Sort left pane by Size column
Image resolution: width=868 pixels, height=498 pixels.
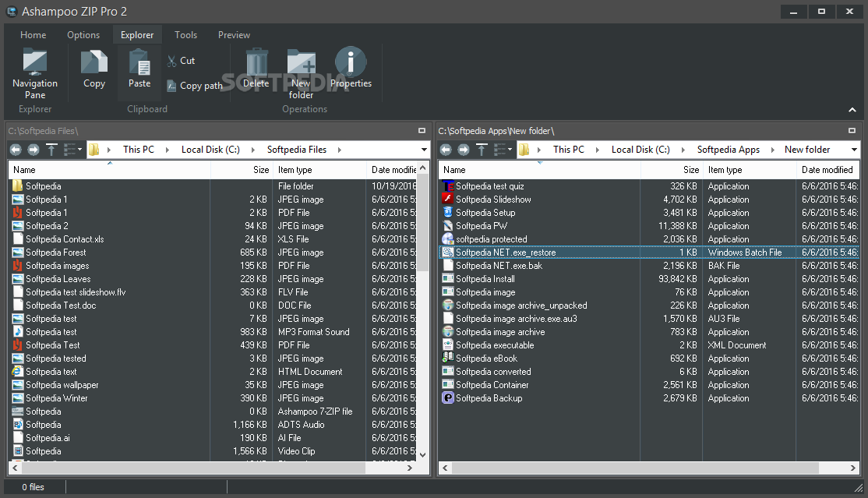pos(242,170)
